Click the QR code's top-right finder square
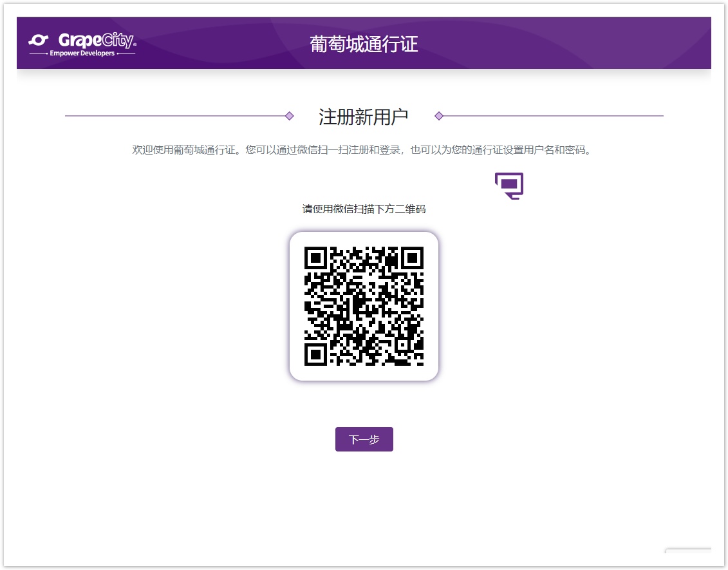Screen dimensions: 728x570 click(x=412, y=258)
